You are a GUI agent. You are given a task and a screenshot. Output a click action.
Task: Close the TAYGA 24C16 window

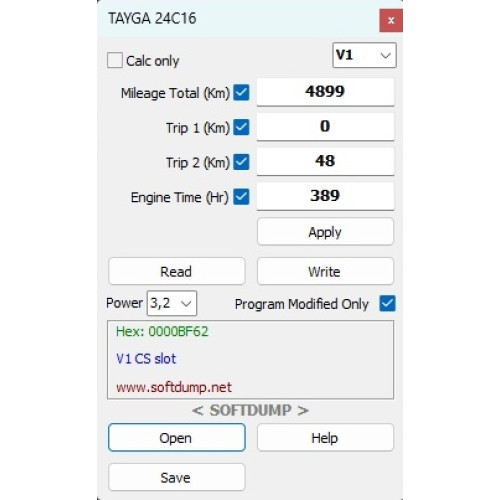(x=391, y=21)
